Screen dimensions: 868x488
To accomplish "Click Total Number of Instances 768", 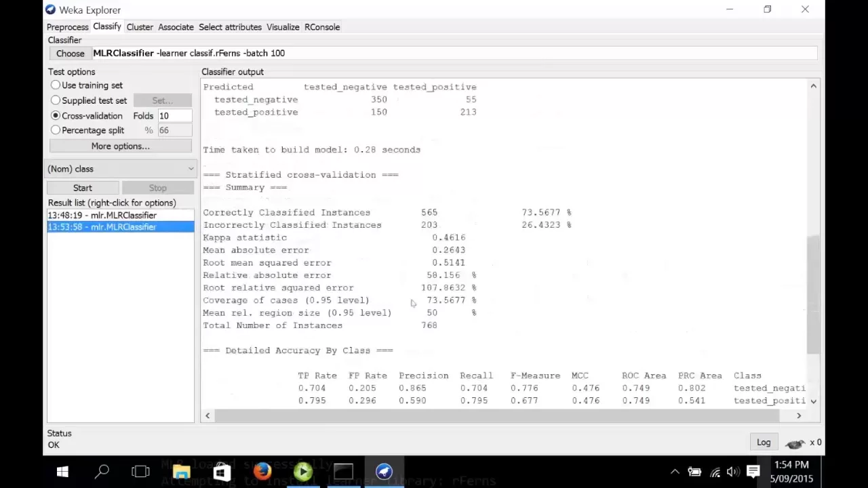I will [x=320, y=325].
